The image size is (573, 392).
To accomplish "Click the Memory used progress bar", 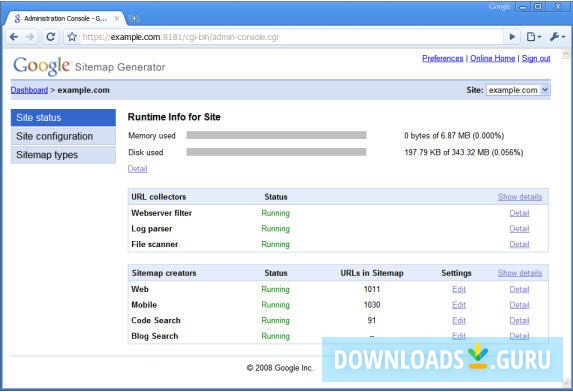I will point(276,136).
